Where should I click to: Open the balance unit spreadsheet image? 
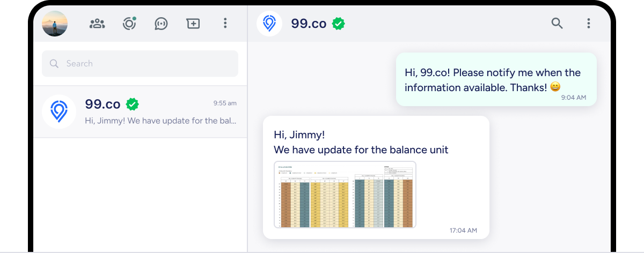click(345, 194)
